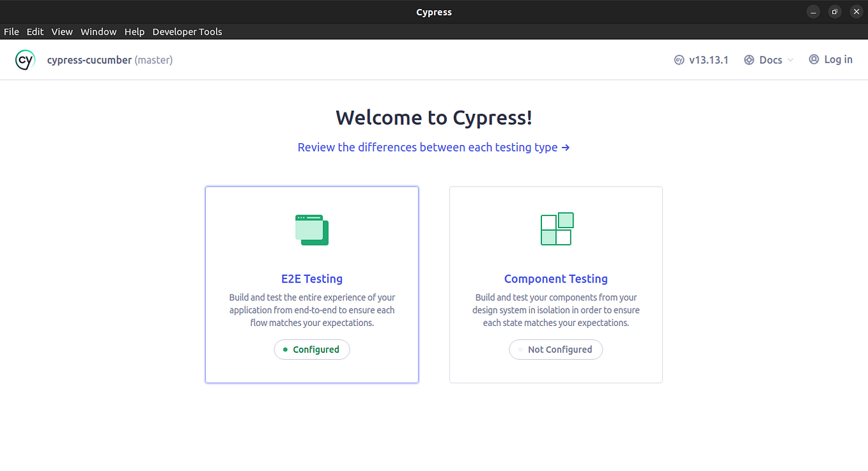The height and width of the screenshot is (471, 868).
Task: Open Review the differences between testing types link
Action: point(433,147)
